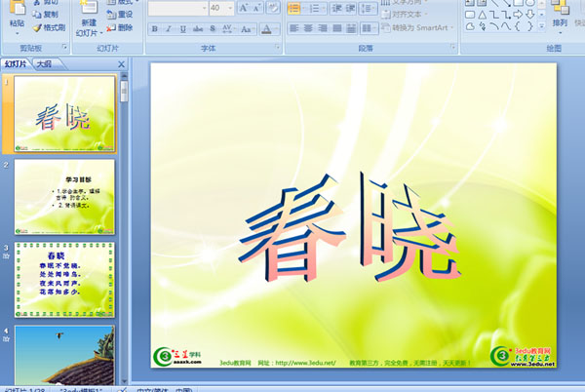Select slide 2 thumbnail titled 学习目标
This screenshot has height=392, width=585.
[63, 195]
